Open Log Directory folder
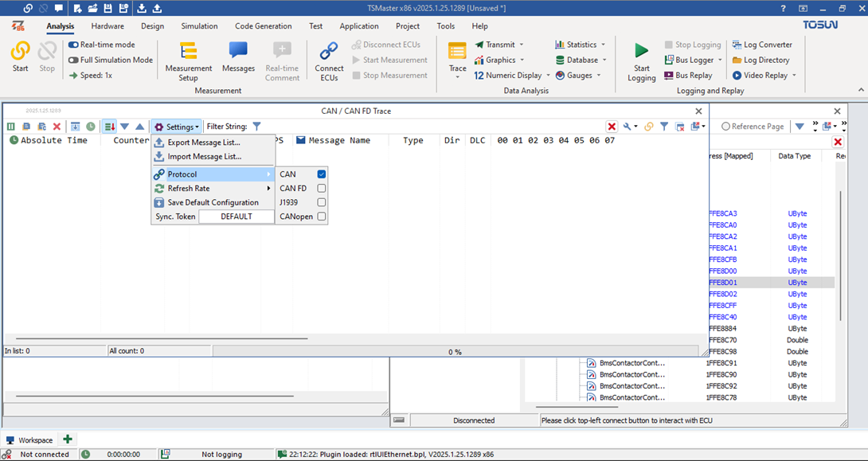 761,60
